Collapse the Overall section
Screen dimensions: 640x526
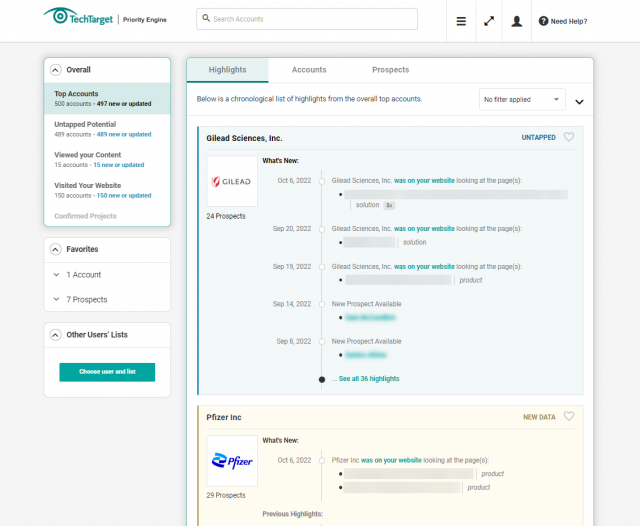pos(56,70)
